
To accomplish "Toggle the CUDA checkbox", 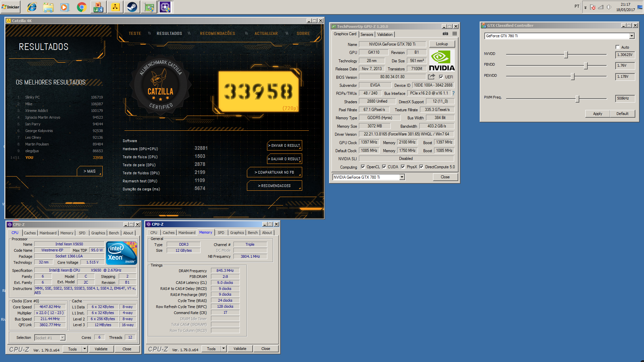I will 384,167.
